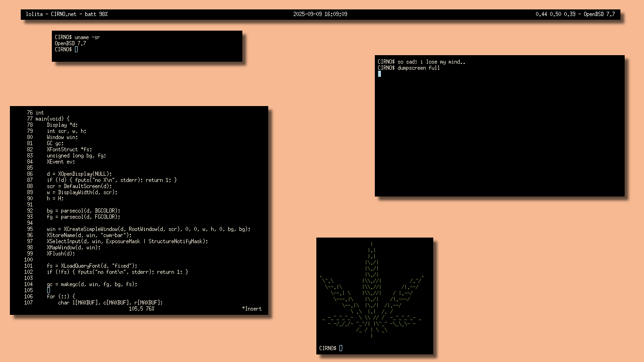Focus the terminal running dumpscreen full
Viewport: 644px width, 362px height.
coord(499,137)
